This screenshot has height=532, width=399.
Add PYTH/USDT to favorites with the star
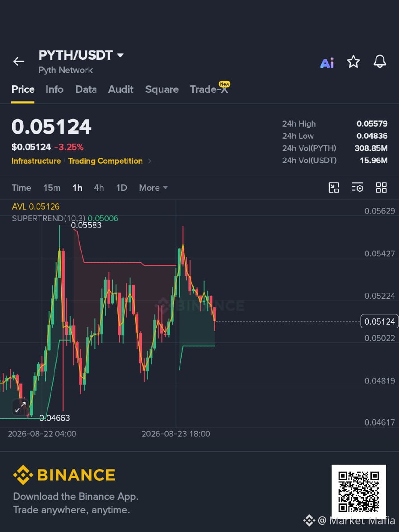coord(353,62)
